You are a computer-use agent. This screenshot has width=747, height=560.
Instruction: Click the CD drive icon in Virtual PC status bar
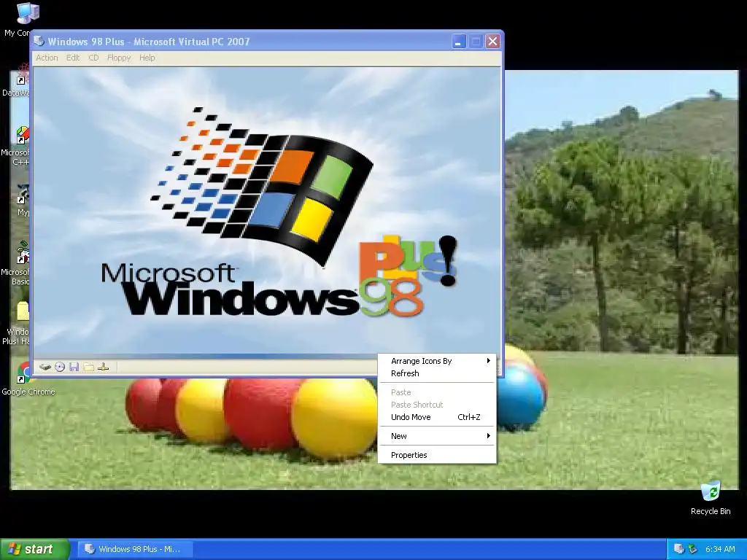tap(60, 367)
